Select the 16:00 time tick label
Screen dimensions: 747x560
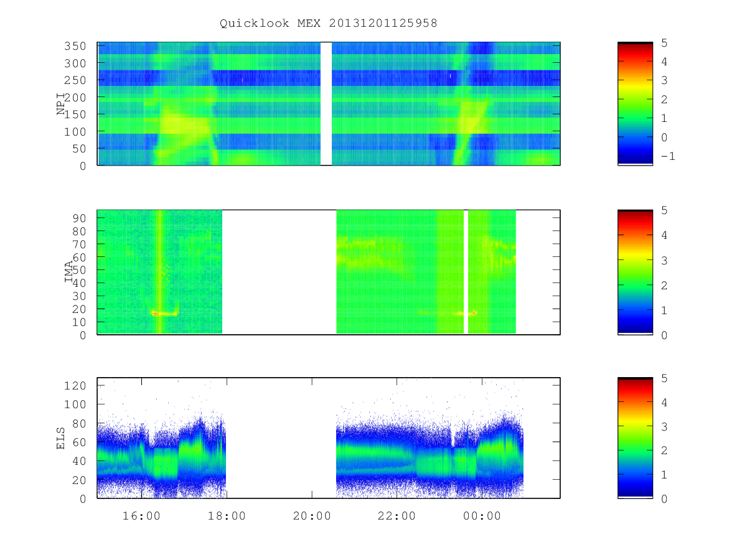pos(141,516)
